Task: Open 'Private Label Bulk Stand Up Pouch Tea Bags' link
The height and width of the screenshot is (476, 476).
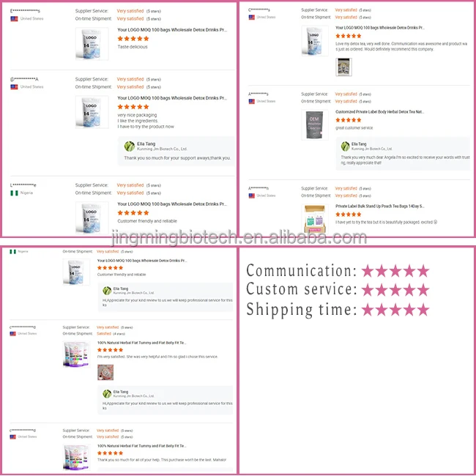Action: (380, 206)
